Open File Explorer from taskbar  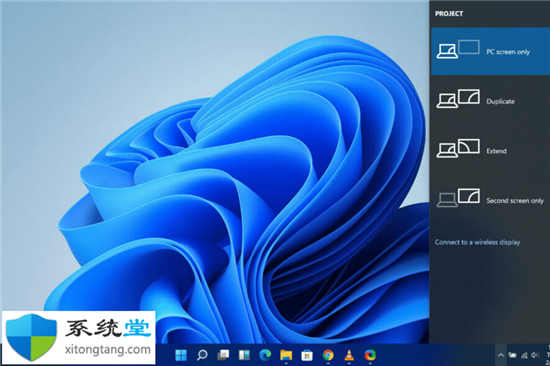(286, 355)
